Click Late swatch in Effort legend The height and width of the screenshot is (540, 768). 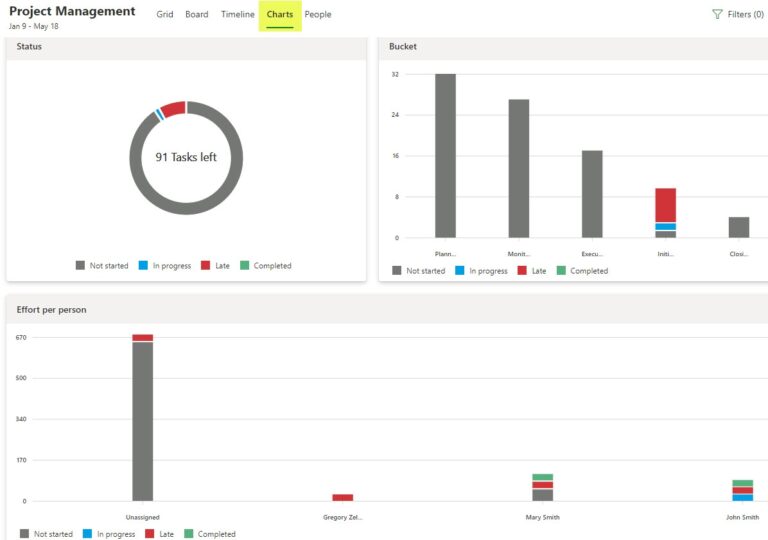tap(150, 534)
